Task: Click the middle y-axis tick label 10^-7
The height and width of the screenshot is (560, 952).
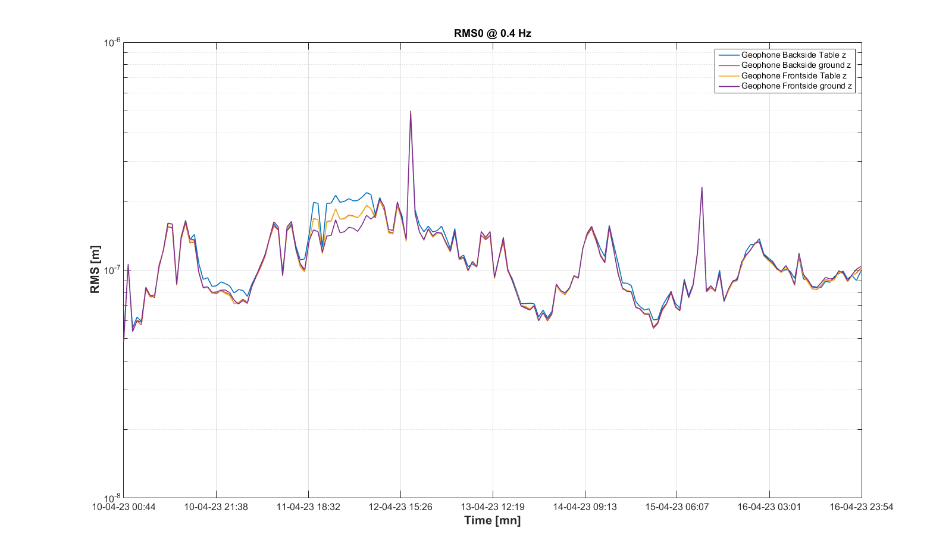Action: [112, 270]
